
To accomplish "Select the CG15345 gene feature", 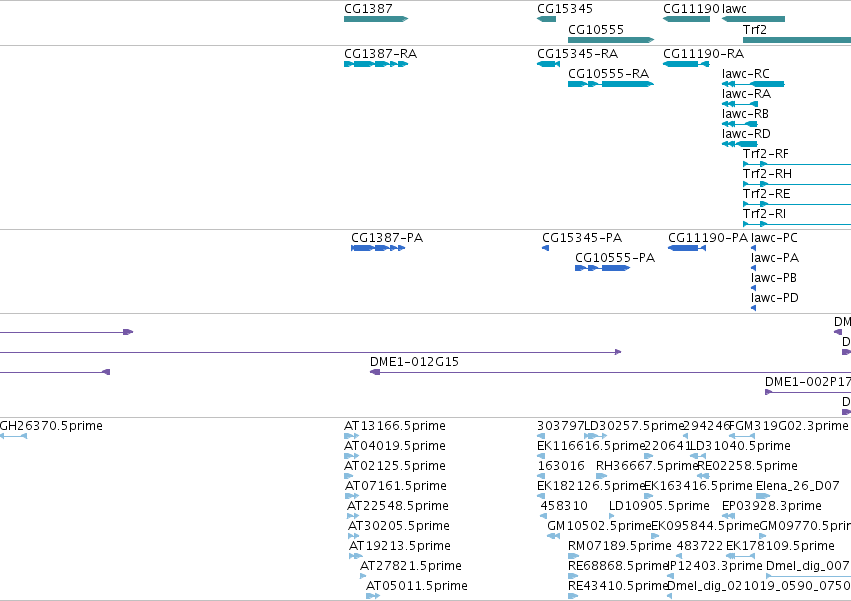I will coord(547,19).
